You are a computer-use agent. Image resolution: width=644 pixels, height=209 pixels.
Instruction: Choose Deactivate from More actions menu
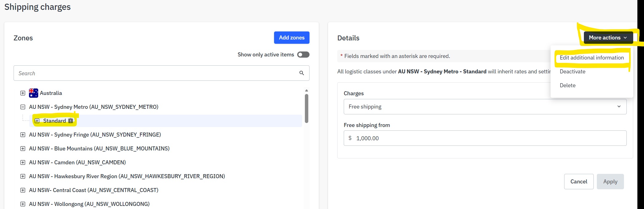(x=572, y=72)
